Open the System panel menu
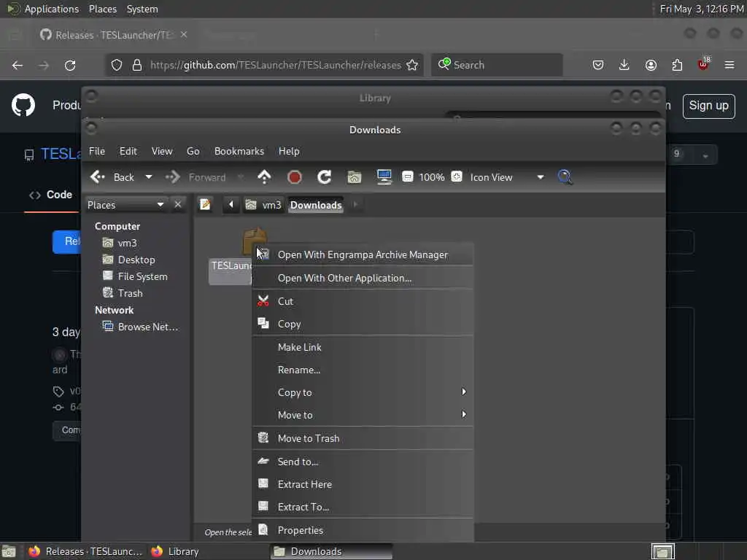Screen dimensions: 747x560 142,9
